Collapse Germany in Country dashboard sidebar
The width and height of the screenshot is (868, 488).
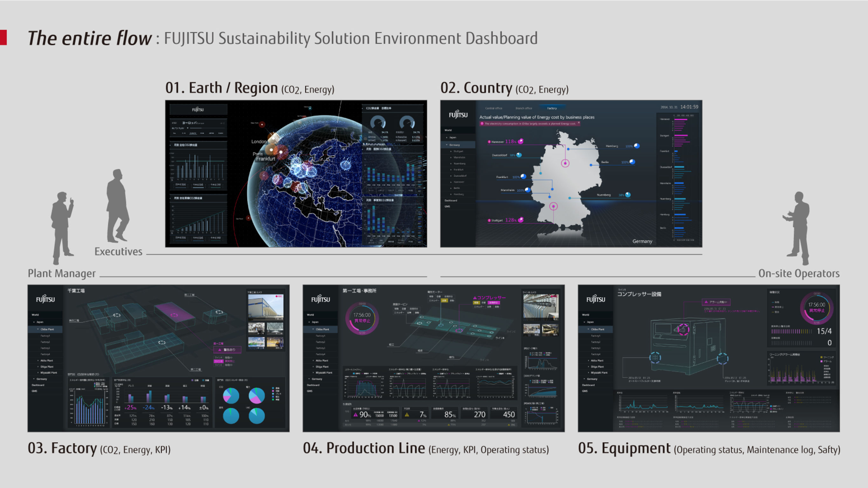pos(447,145)
